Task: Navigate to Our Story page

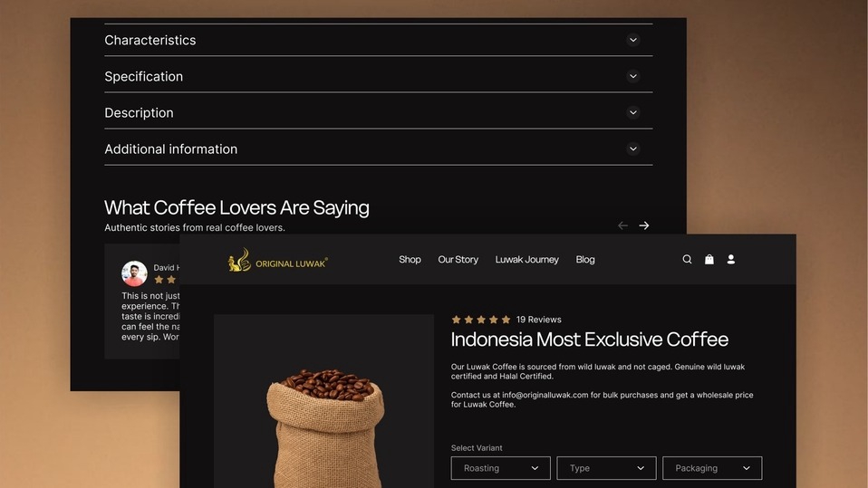Action: click(x=458, y=260)
